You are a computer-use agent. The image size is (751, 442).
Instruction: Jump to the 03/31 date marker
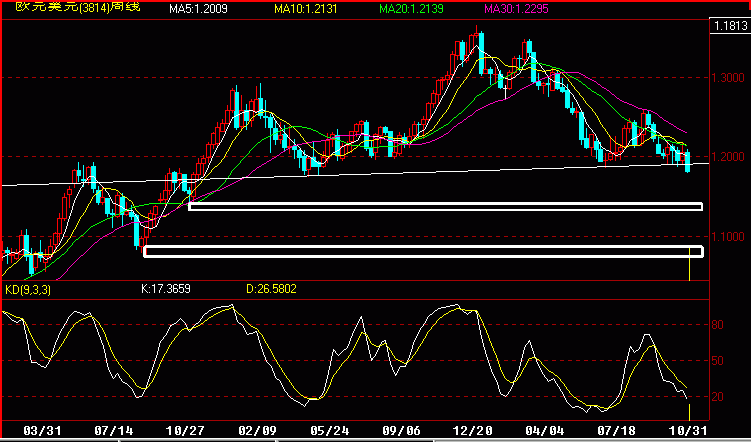pyautogui.click(x=41, y=430)
